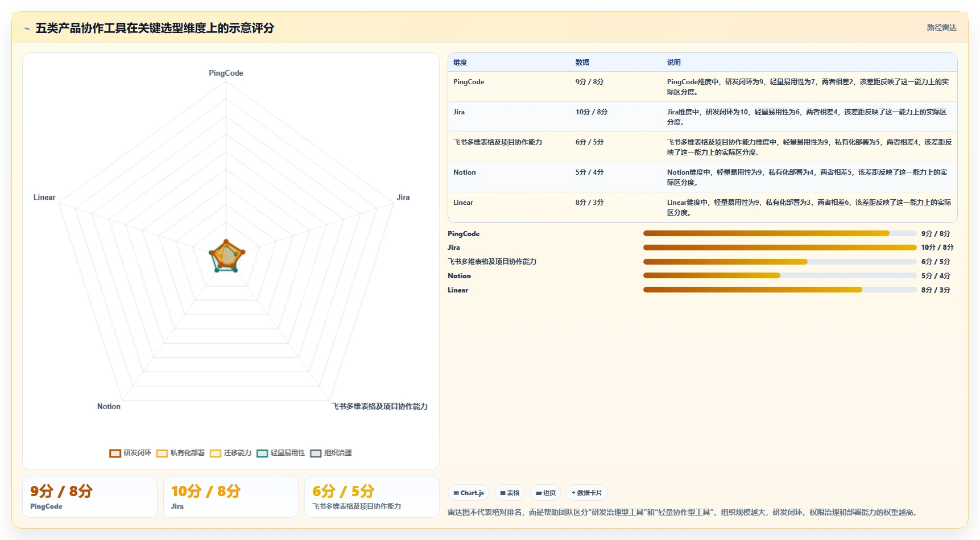Toggle the 私有化部署 legend series
The image size is (980, 540).
click(180, 453)
